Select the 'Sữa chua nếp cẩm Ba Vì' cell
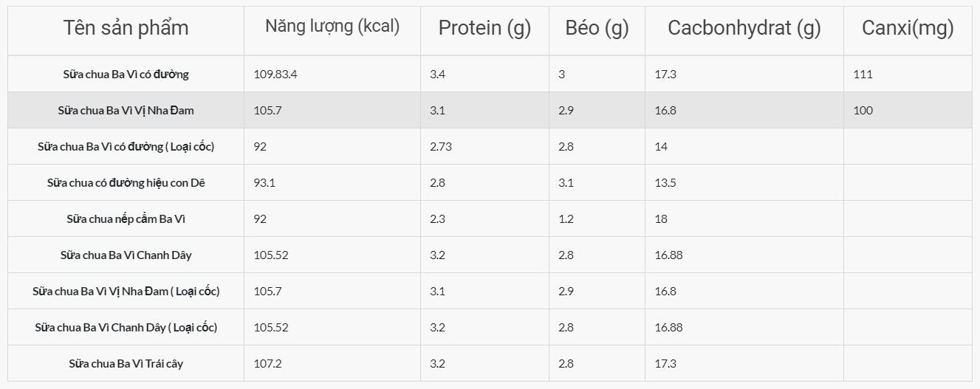 point(126,218)
